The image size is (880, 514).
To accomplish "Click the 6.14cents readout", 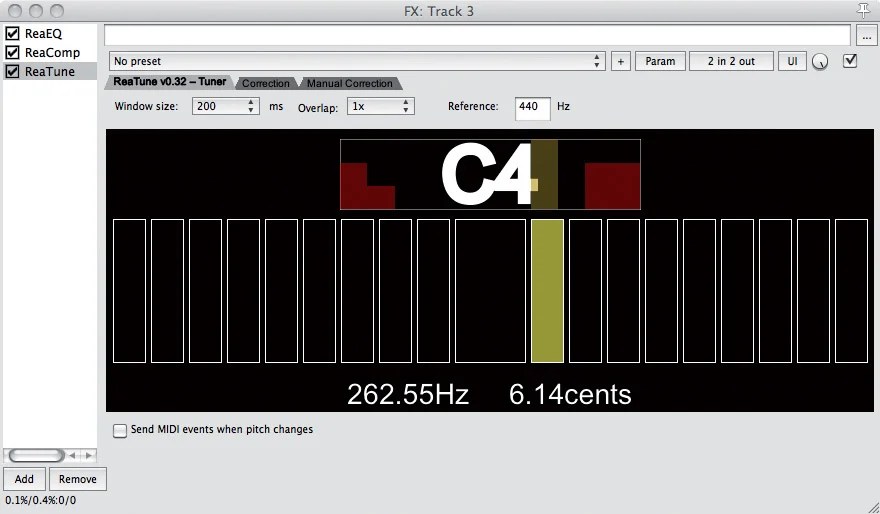I will coord(570,394).
